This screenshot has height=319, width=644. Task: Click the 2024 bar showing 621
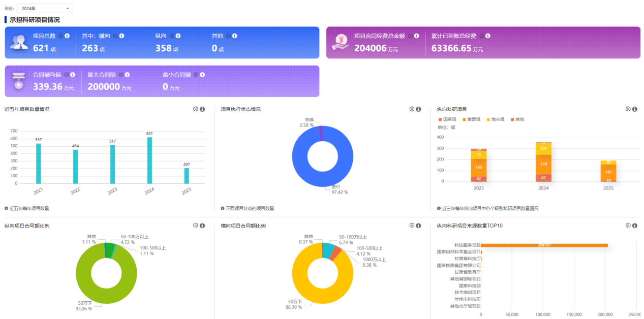(x=149, y=161)
